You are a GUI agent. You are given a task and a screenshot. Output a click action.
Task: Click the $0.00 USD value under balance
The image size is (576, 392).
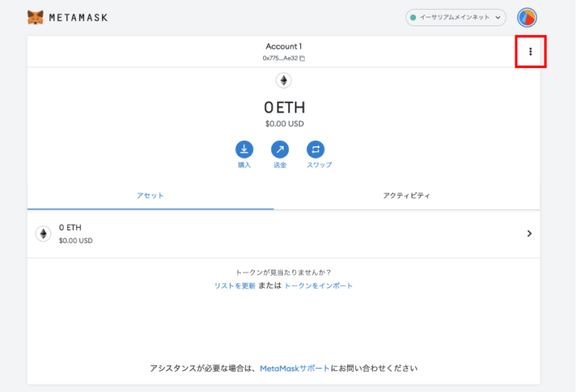[284, 124]
